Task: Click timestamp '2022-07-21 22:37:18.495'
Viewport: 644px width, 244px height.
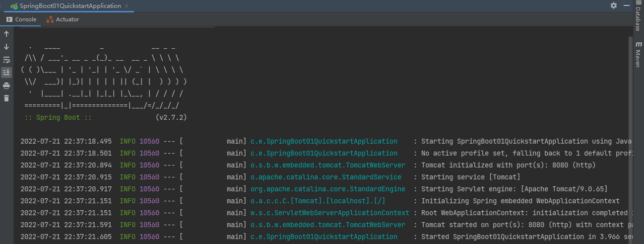Action: (66, 141)
